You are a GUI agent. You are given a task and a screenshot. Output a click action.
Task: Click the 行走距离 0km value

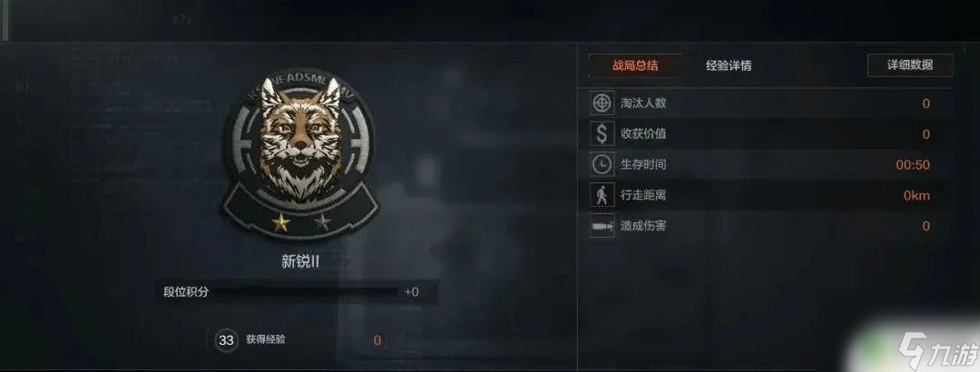tap(916, 196)
